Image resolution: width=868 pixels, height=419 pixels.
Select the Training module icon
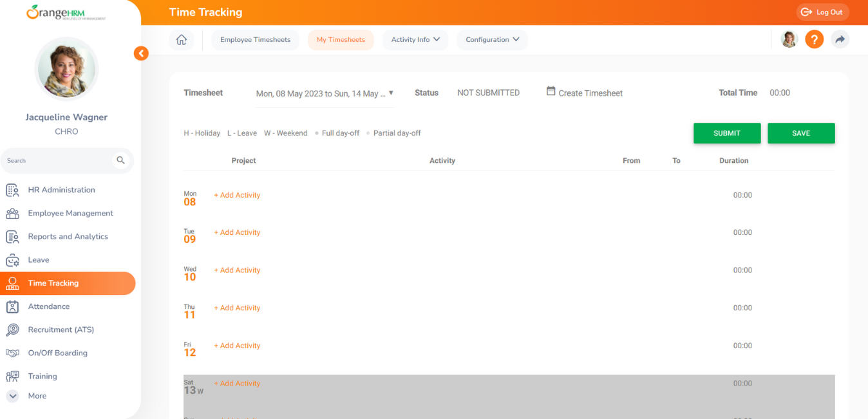click(13, 376)
